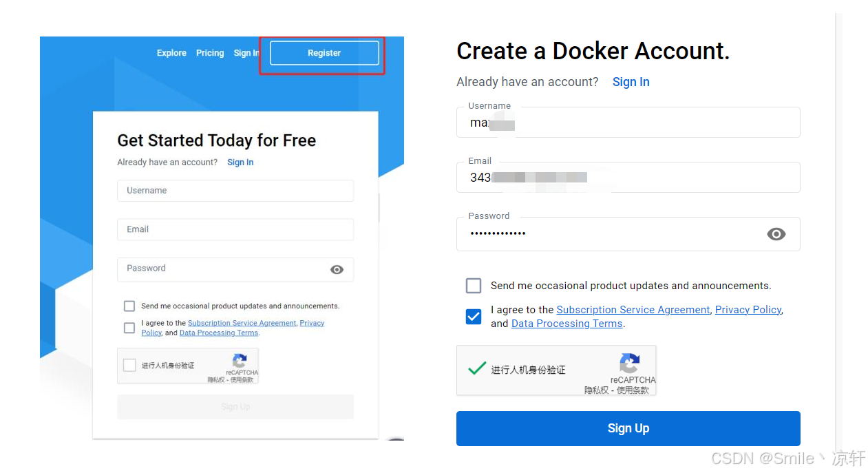Viewport: 868px width, 473px height.
Task: Open Data Processing Terms link in Get Started form
Action: pos(219,333)
